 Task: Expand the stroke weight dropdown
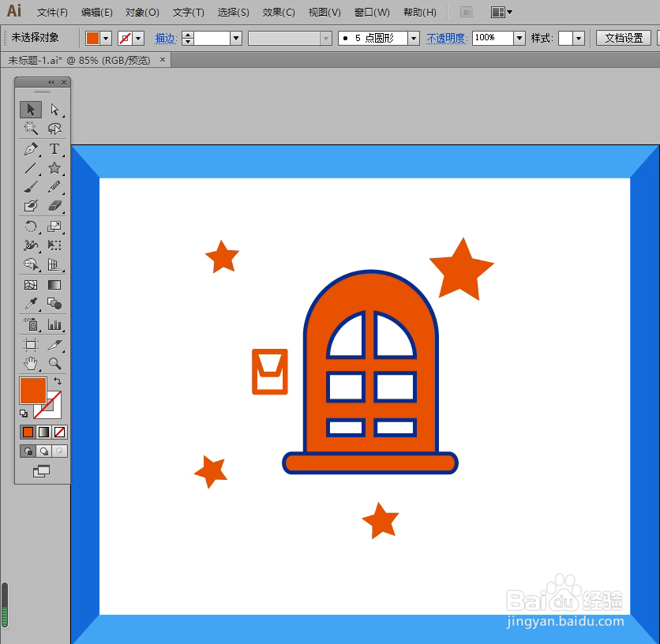point(236,39)
